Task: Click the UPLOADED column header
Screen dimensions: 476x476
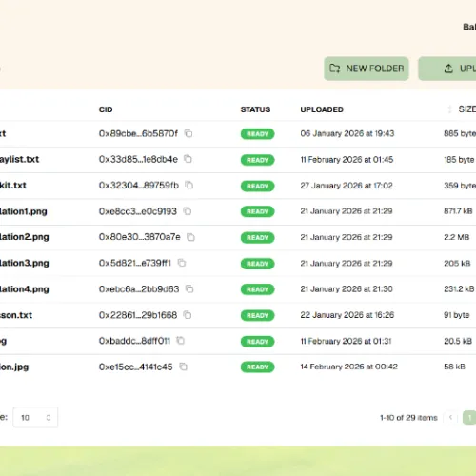Action: (322, 109)
